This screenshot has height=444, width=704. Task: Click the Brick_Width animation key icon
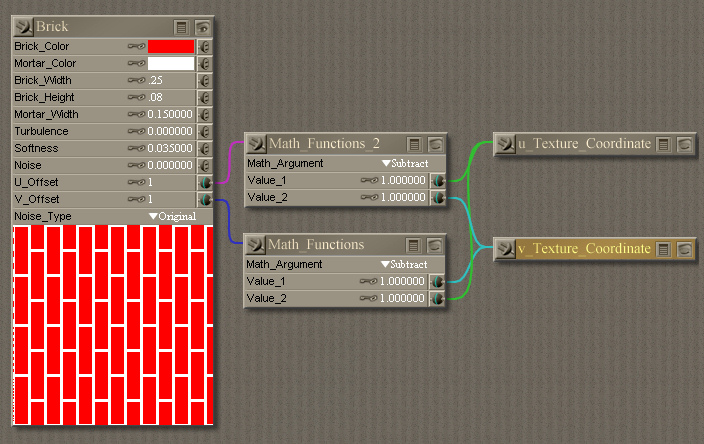[x=136, y=80]
